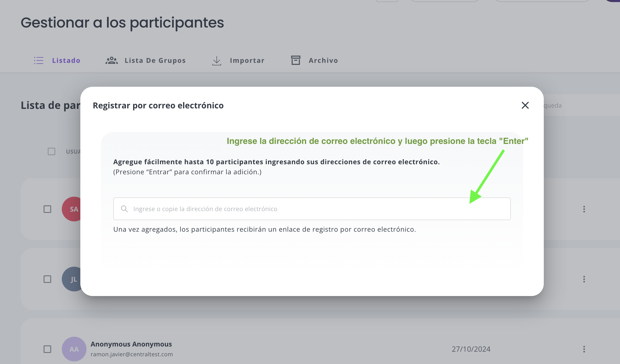This screenshot has height=364, width=620.
Task: Click the JL avatar
Action: point(71,279)
